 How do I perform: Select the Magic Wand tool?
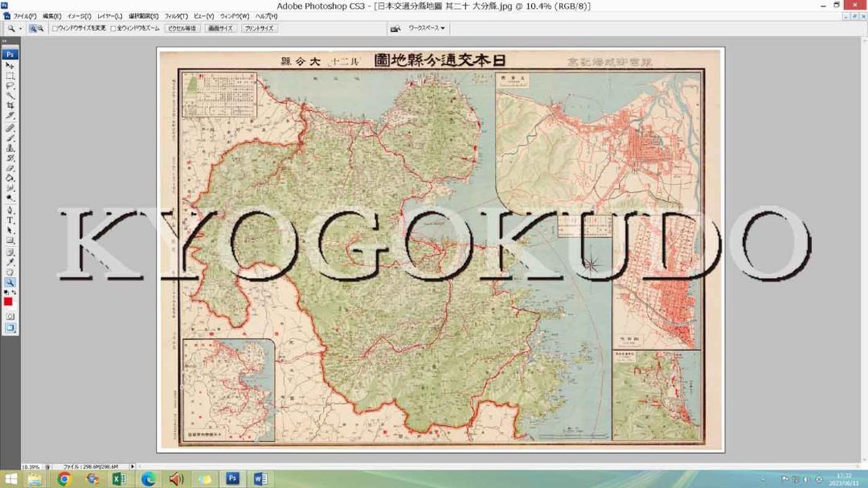tap(10, 96)
